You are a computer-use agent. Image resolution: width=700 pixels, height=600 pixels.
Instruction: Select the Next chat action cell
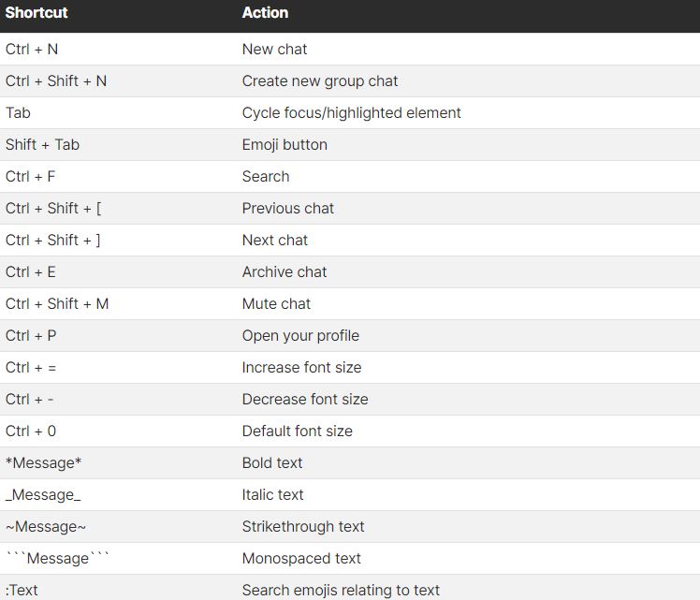pyautogui.click(x=274, y=240)
